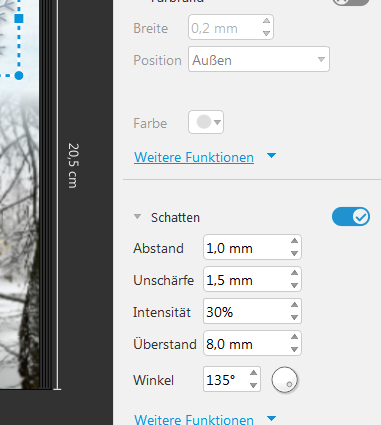Decrease Unschärfe with down arrow

294,286
